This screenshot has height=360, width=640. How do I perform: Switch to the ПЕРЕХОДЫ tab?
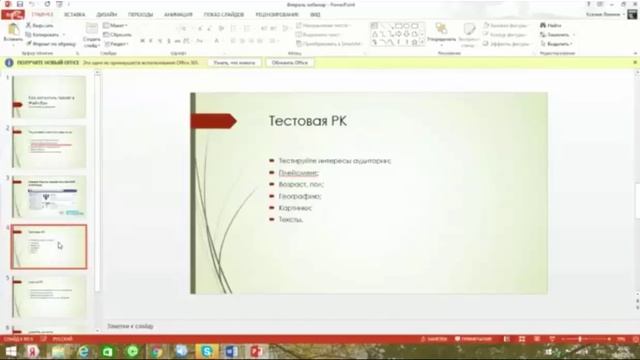tap(140, 15)
